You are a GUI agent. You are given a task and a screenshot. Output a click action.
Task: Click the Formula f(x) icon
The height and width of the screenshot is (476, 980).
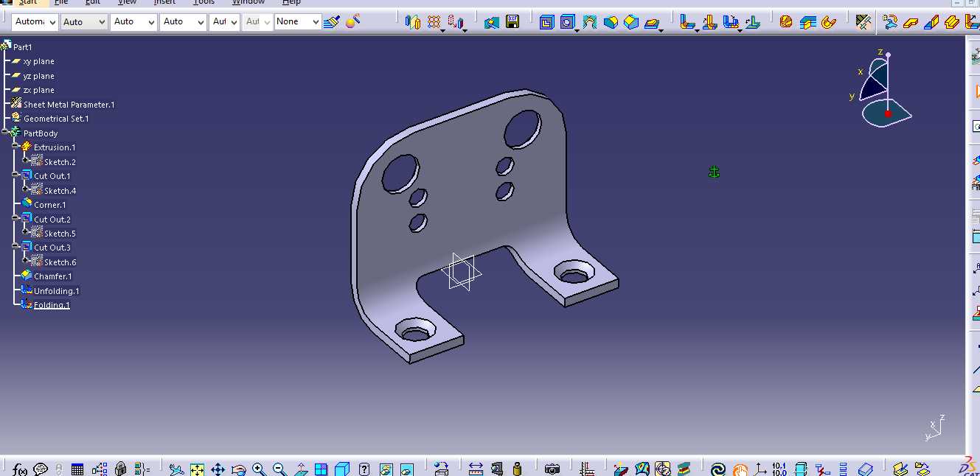click(21, 469)
